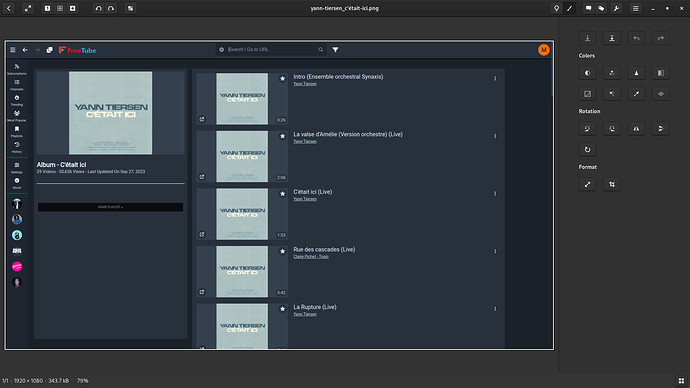This screenshot has height=388, width=690.
Task: Click the window title yann-tiersen_c'était-ici.png
Action: [345, 8]
